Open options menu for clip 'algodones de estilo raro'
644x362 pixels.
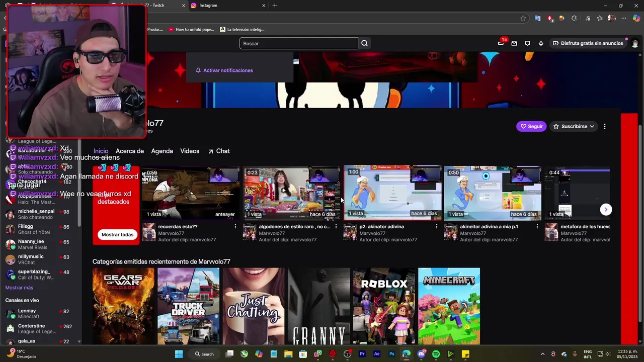[x=336, y=227]
